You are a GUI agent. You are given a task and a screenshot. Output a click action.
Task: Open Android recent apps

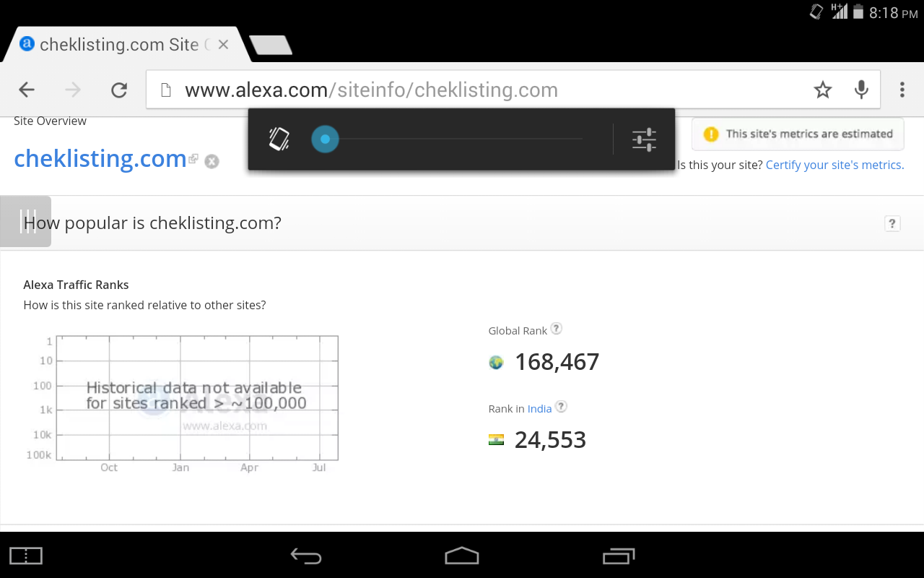[618, 556]
